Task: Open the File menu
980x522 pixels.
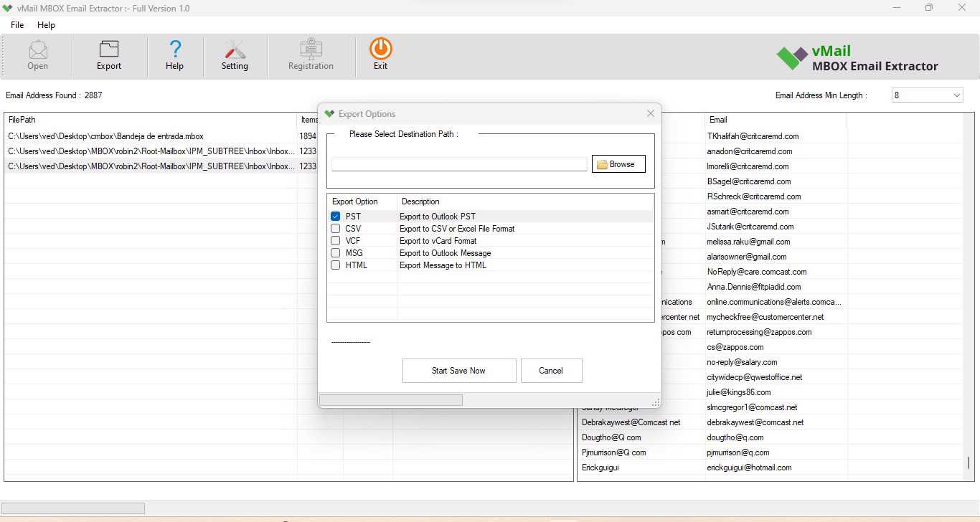Action: [17, 25]
